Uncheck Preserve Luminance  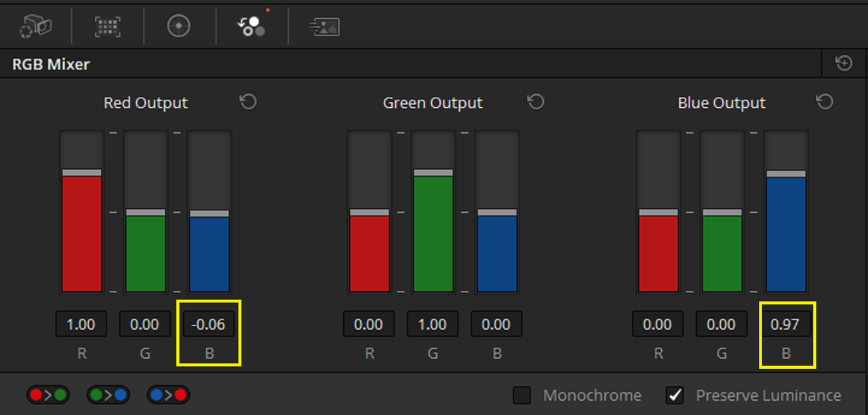[675, 395]
